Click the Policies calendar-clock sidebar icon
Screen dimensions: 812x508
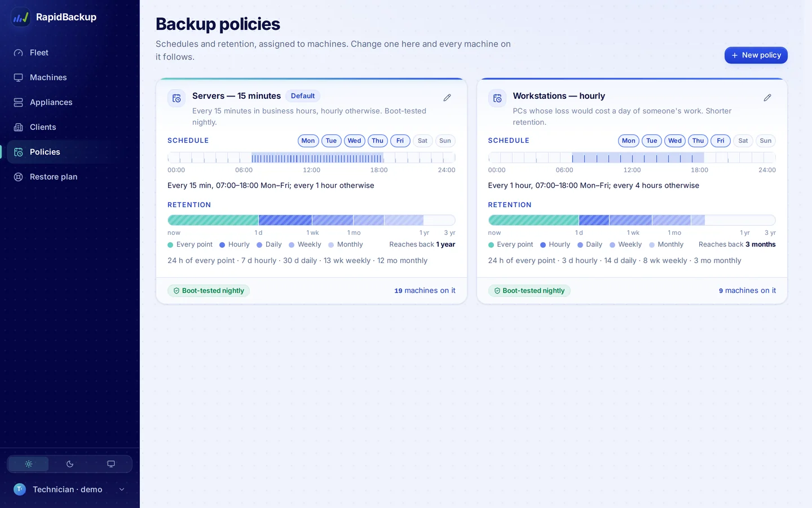click(x=19, y=152)
